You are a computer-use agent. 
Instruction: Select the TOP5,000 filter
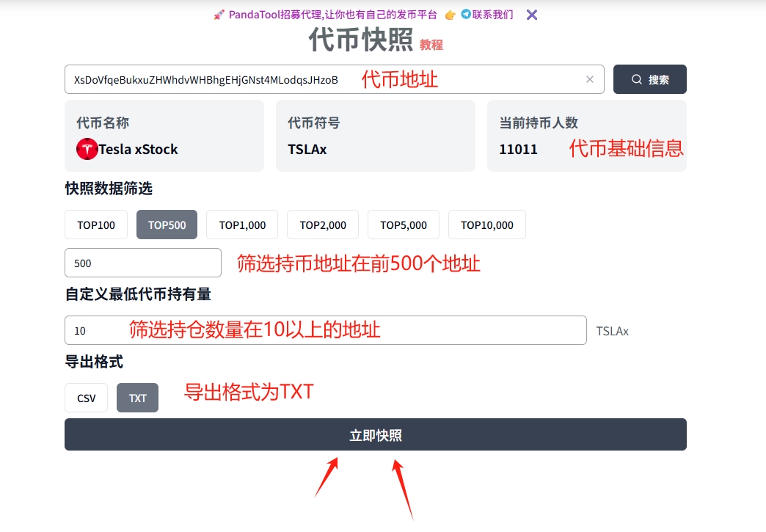pos(404,225)
